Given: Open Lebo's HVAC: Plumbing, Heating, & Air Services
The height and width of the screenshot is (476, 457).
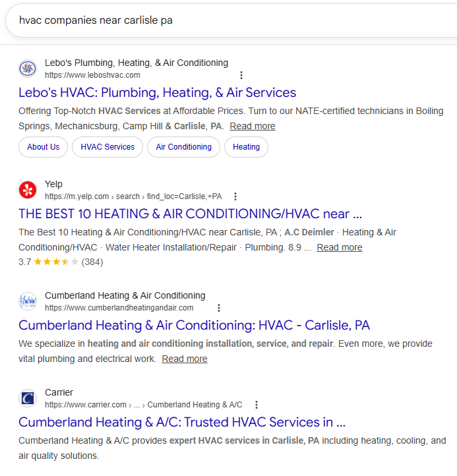Looking at the screenshot, I should click(157, 92).
